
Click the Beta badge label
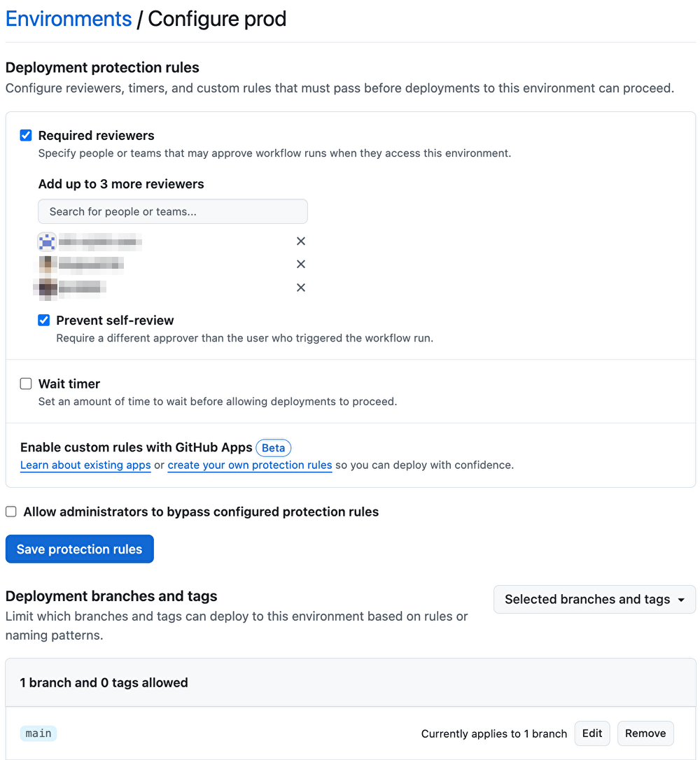coord(274,448)
